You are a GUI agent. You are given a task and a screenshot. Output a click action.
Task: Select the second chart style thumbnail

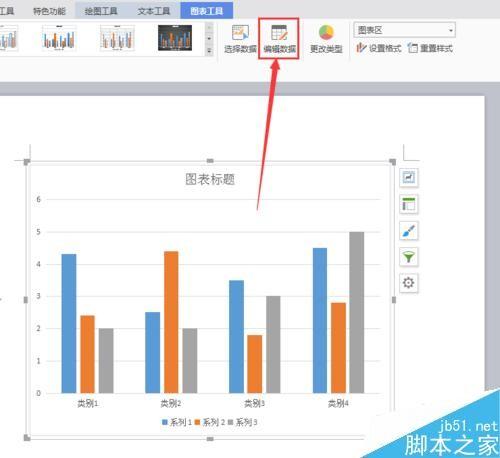coord(59,38)
